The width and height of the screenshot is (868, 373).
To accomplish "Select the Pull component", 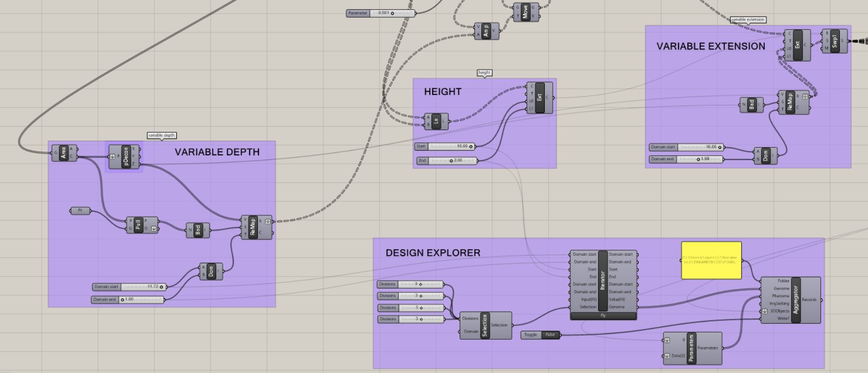I will click(138, 225).
